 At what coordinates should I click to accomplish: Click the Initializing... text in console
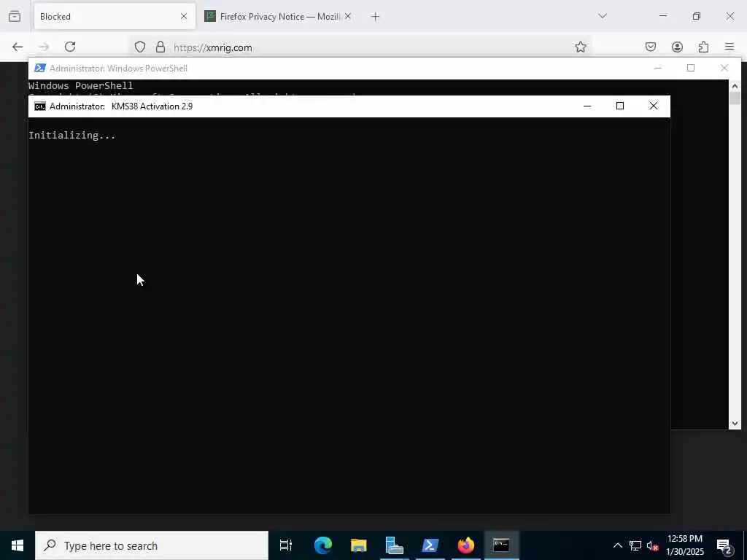tap(72, 135)
